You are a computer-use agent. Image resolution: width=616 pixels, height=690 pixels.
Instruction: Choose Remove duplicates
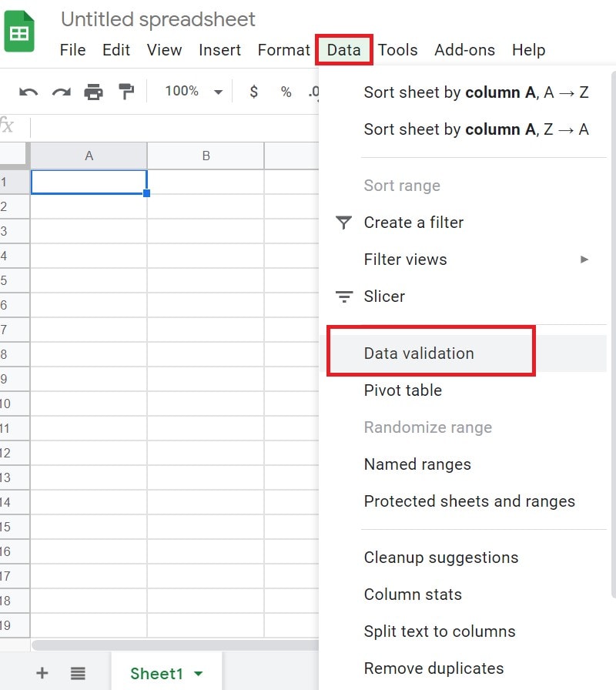(x=434, y=668)
